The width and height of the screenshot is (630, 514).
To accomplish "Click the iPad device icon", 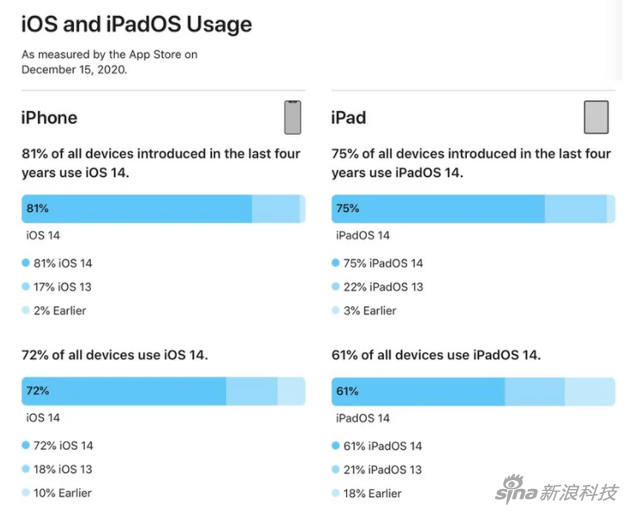I will point(596,117).
